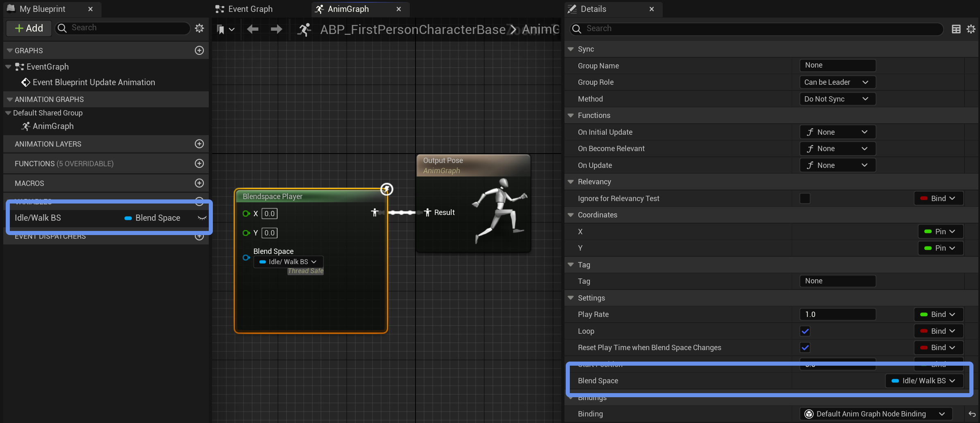The image size is (980, 423).
Task: Click the Blend Space input pin on node
Action: [246, 258]
